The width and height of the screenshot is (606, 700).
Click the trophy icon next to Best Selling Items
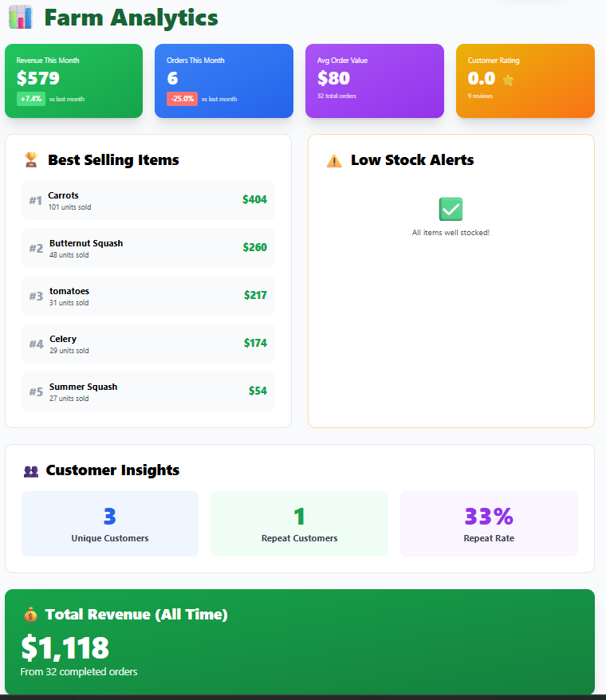pyautogui.click(x=31, y=159)
